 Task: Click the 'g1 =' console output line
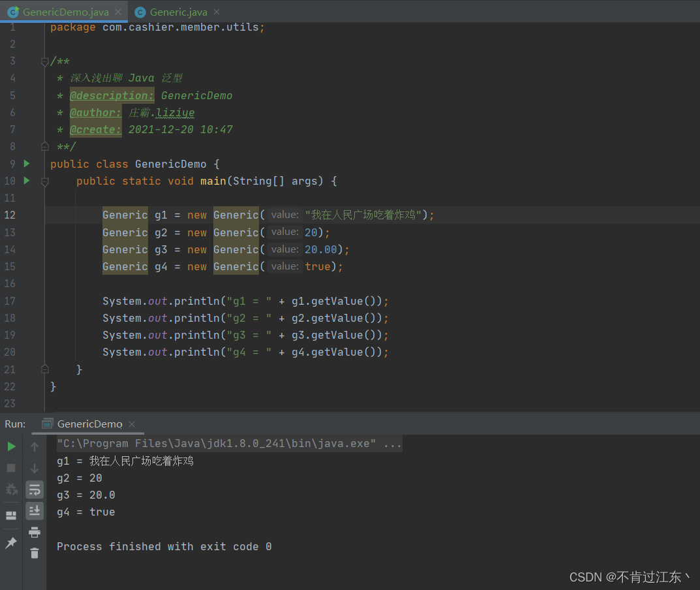(125, 461)
